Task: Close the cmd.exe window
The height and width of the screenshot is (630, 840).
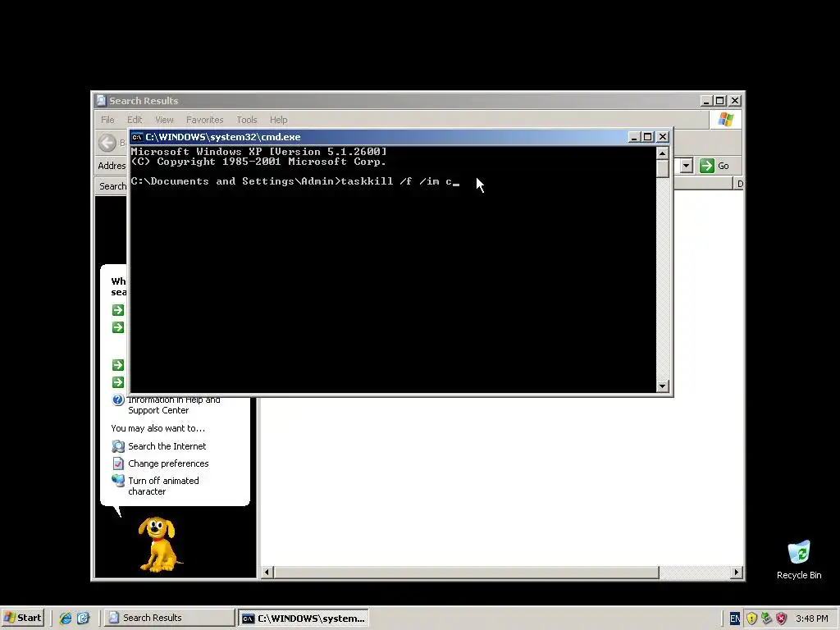Action: 663,137
